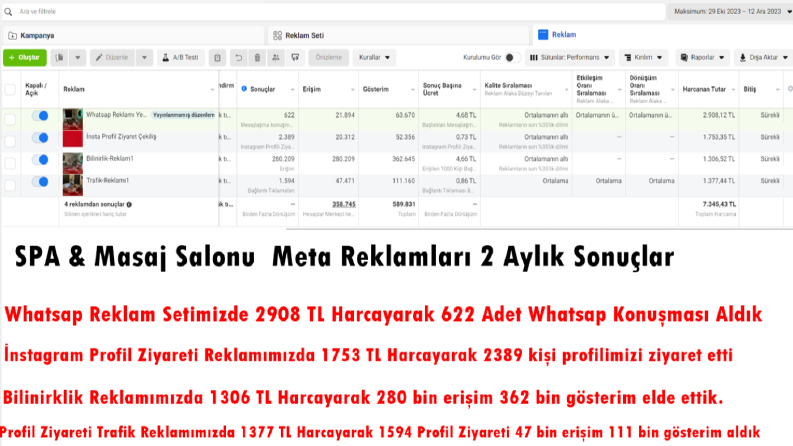Click the red İnsta Profil Ziyaret thumbnail
The height and width of the screenshot is (446, 793).
(x=73, y=139)
